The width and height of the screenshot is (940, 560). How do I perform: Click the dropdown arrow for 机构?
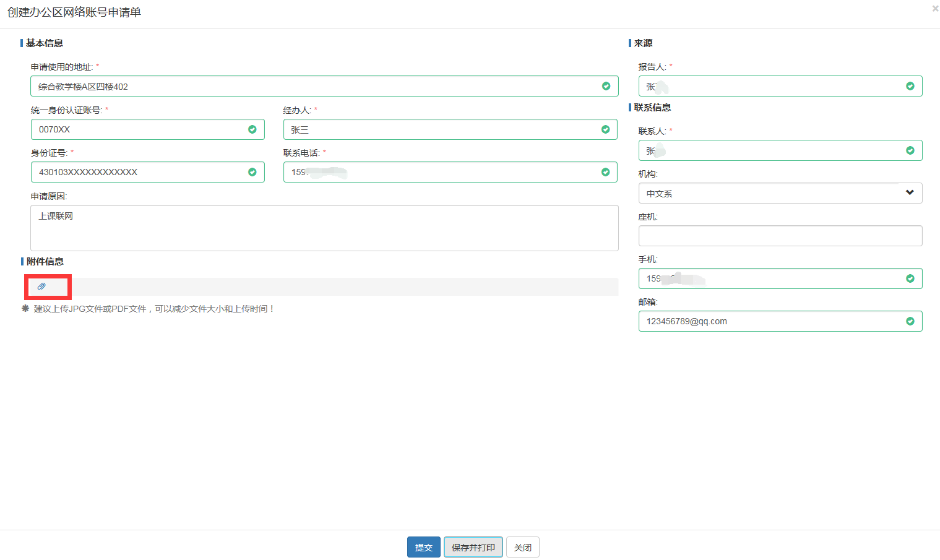910,192
